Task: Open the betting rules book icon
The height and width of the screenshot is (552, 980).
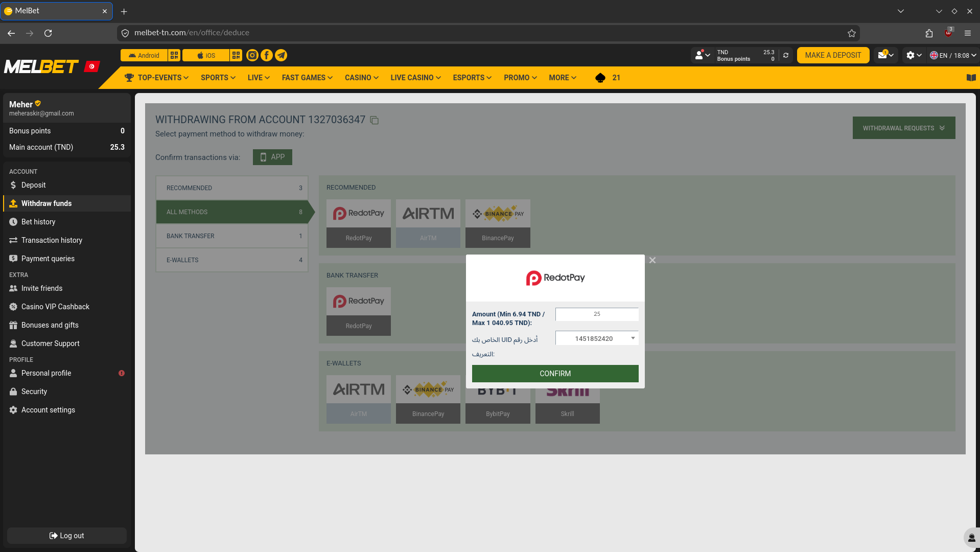Action: pyautogui.click(x=971, y=78)
